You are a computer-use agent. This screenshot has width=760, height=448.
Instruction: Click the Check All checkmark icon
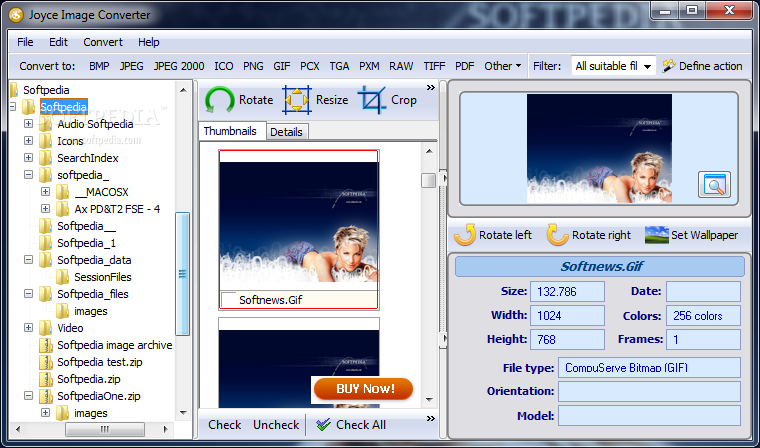pyautogui.click(x=323, y=425)
